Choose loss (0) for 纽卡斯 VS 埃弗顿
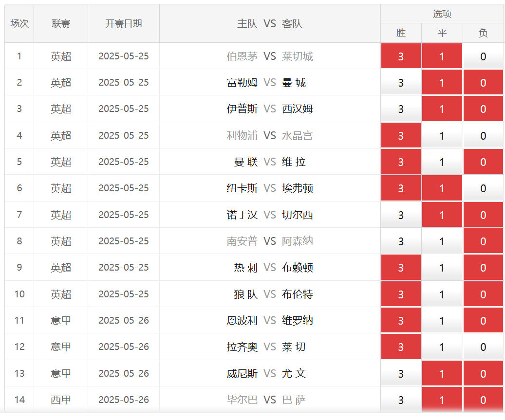This screenshot has width=505, height=420. coord(483,188)
